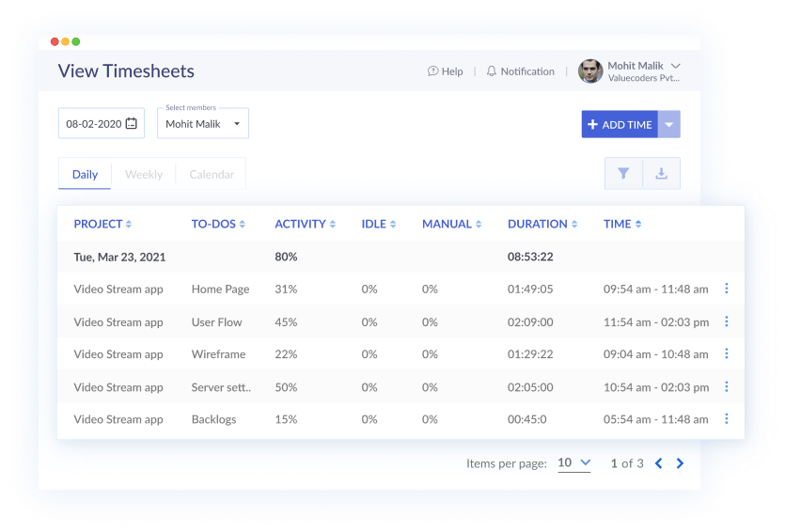Click the Valuecoders Pvt... company name

644,78
